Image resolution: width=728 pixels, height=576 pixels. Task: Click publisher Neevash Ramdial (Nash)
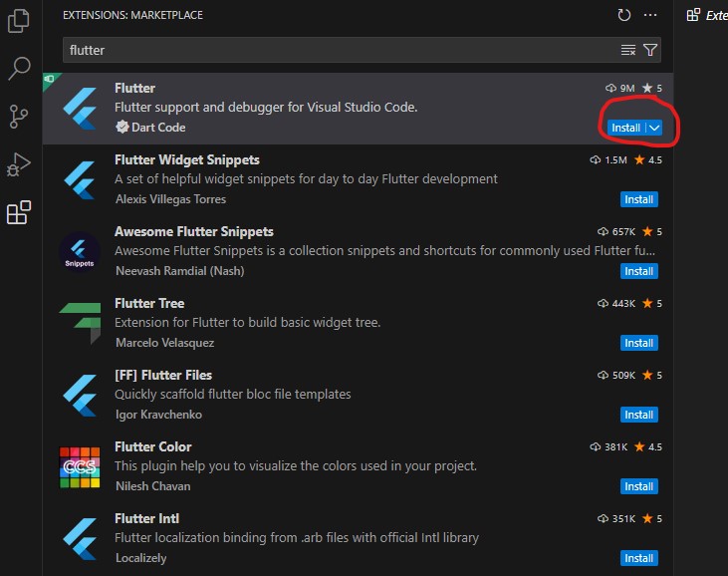point(179,271)
